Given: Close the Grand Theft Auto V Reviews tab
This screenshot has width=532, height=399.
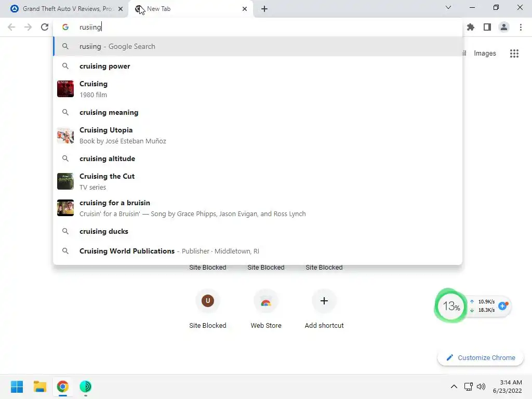Looking at the screenshot, I should (x=121, y=9).
